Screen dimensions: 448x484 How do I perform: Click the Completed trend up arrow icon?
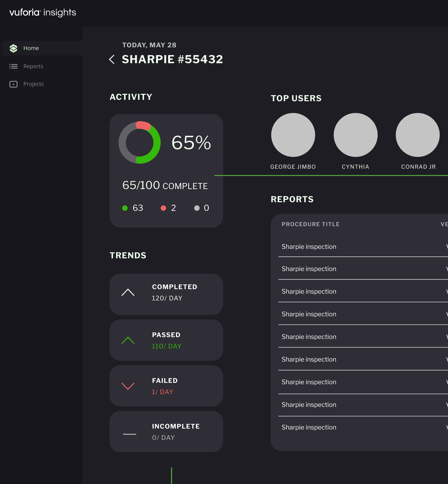coord(128,292)
